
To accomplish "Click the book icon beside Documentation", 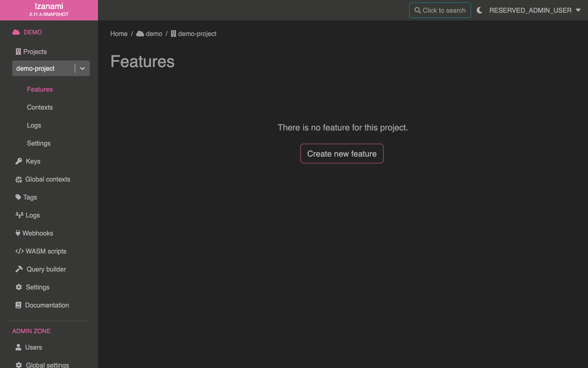I will coord(18,305).
